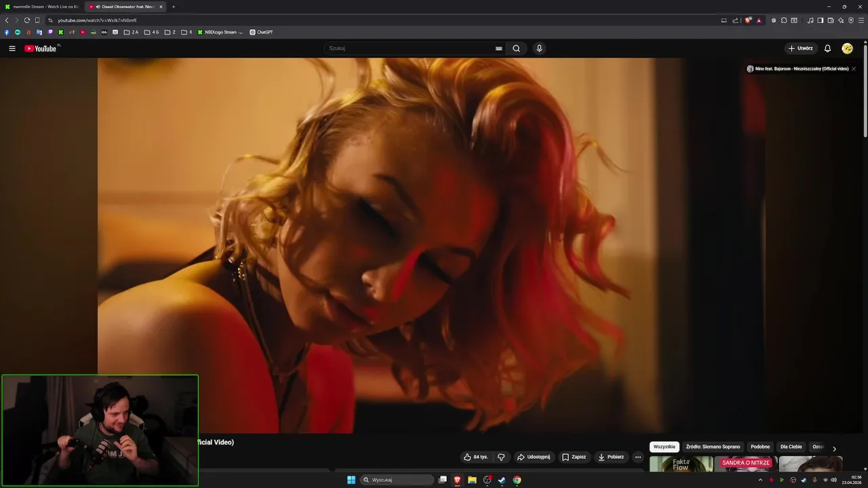Open the YouTube bookmark icon

(x=83, y=32)
